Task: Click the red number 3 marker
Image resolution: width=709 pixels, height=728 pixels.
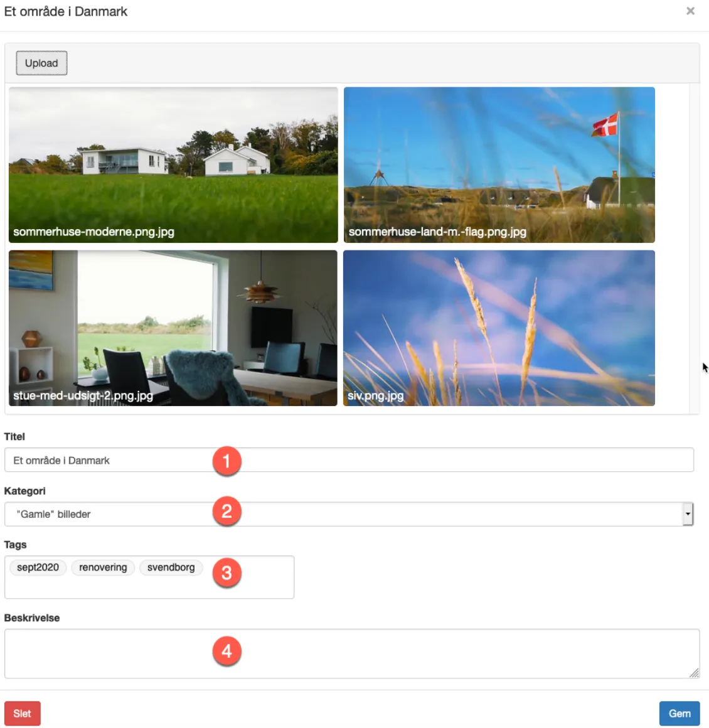Action: click(227, 573)
